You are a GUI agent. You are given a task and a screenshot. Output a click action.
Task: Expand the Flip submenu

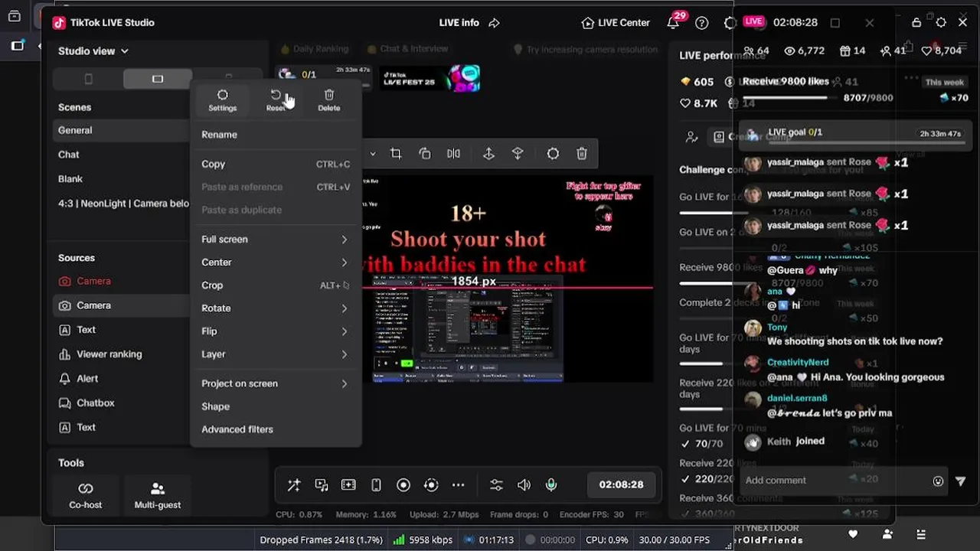click(276, 331)
